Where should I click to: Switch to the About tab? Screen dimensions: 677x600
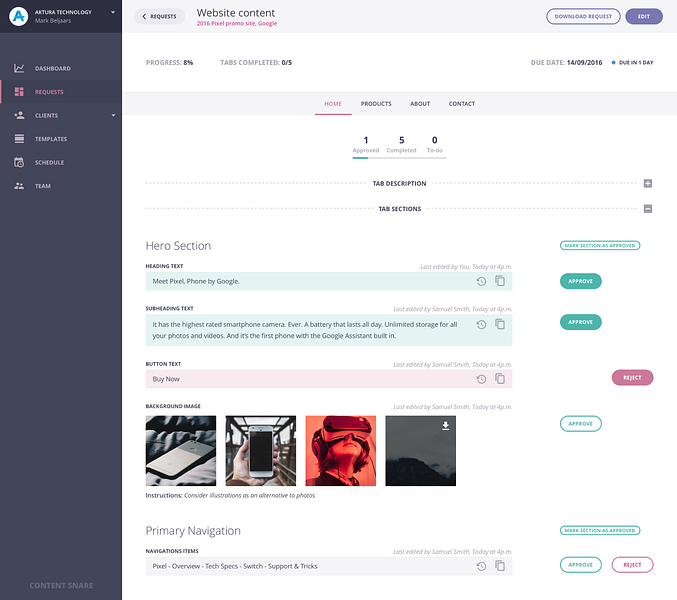tap(420, 104)
